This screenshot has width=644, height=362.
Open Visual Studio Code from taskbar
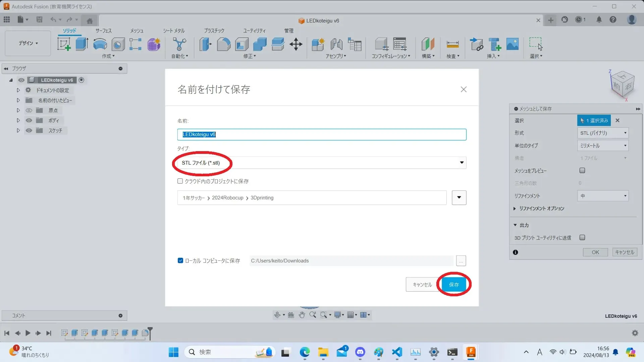click(x=397, y=352)
